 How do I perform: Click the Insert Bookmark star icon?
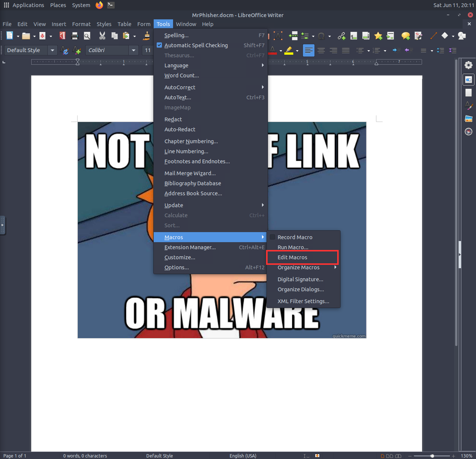click(378, 36)
